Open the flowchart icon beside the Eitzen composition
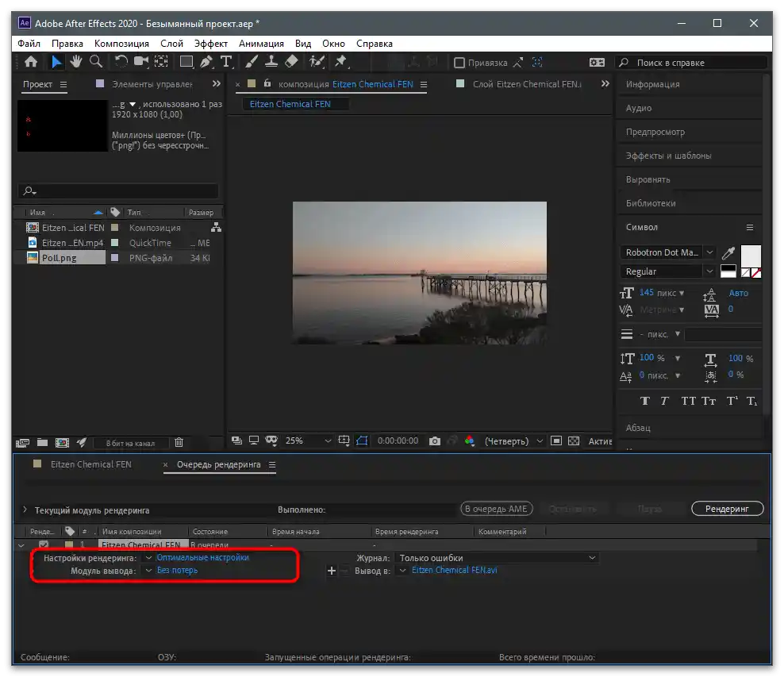The width and height of the screenshot is (784, 677). pos(216,228)
